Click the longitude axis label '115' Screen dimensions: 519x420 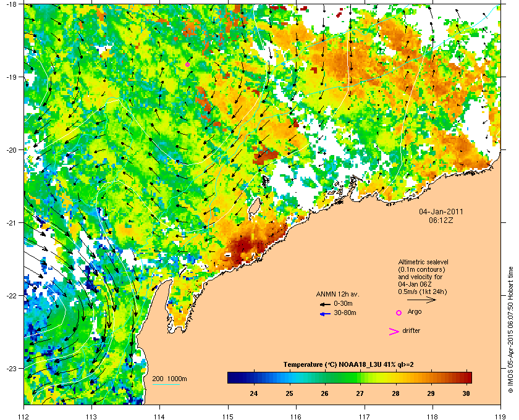228,417
